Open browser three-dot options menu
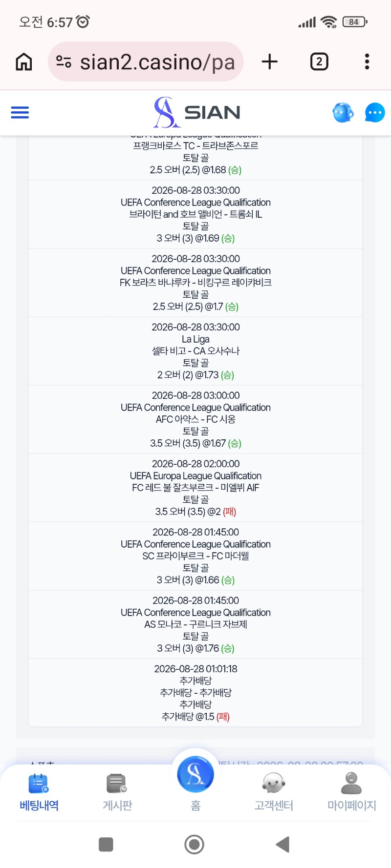Screen dimensions: 391x868 367,62
